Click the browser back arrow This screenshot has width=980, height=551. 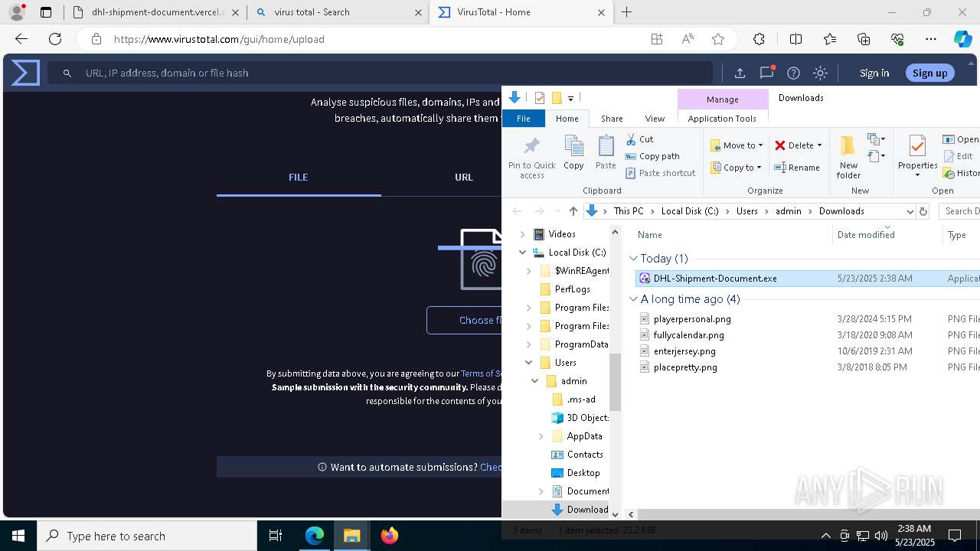21,39
